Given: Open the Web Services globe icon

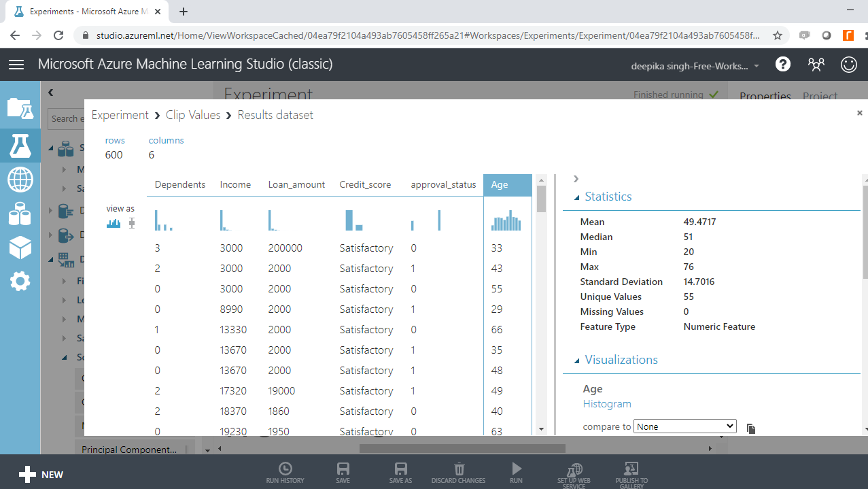Looking at the screenshot, I should click(20, 180).
